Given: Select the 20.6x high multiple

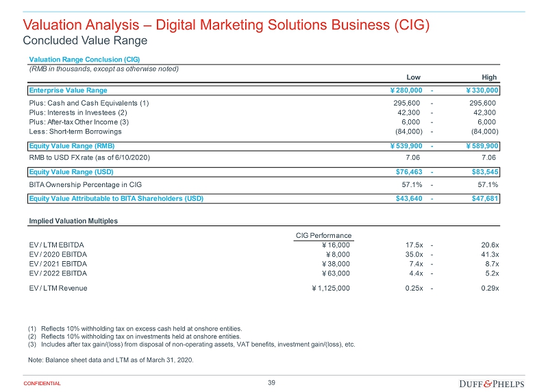Looking at the screenshot, I should click(490, 245).
